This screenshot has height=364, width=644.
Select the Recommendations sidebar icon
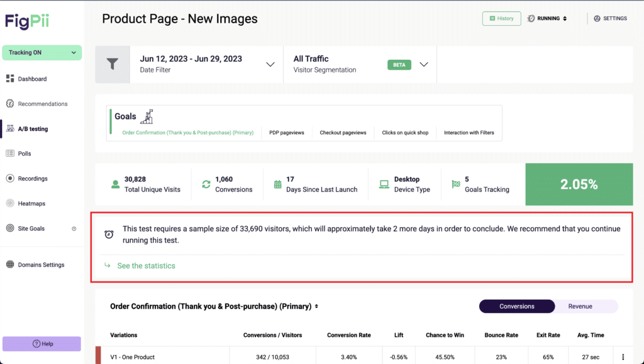click(11, 103)
